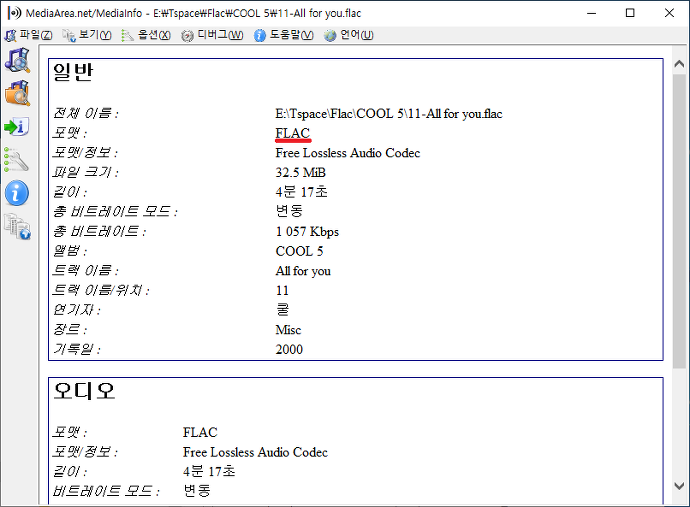
Task: Click the scrollbar down arrow
Action: (x=679, y=486)
